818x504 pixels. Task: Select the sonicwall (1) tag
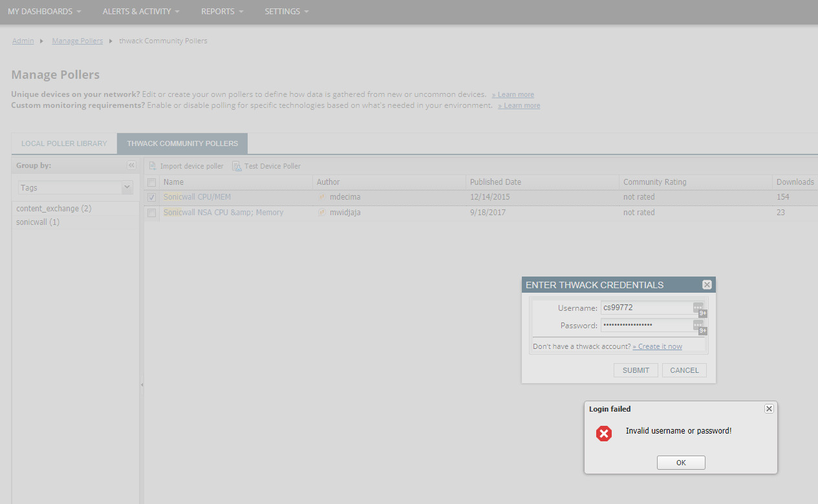click(38, 222)
